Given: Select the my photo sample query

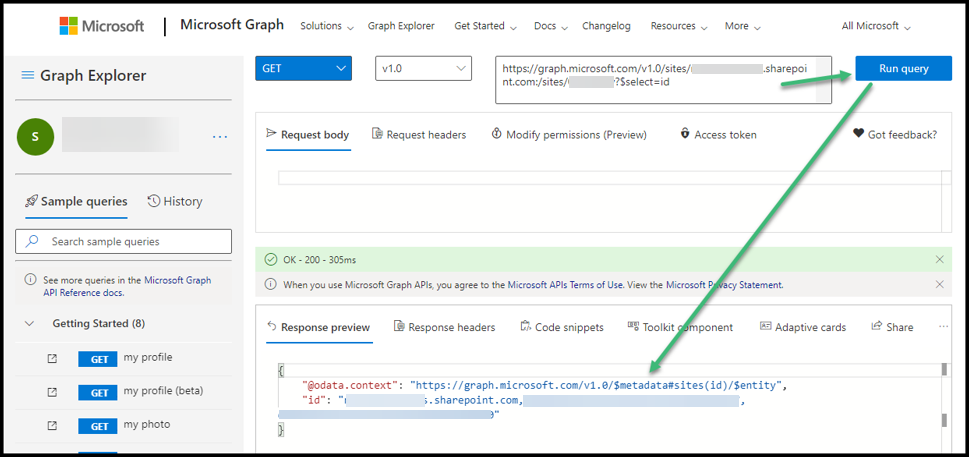Looking at the screenshot, I should tap(146, 425).
